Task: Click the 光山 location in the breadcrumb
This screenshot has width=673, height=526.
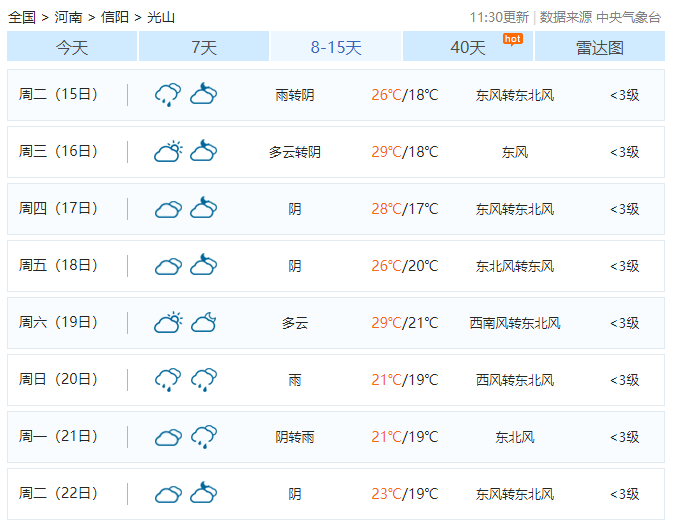Action: tap(161, 17)
